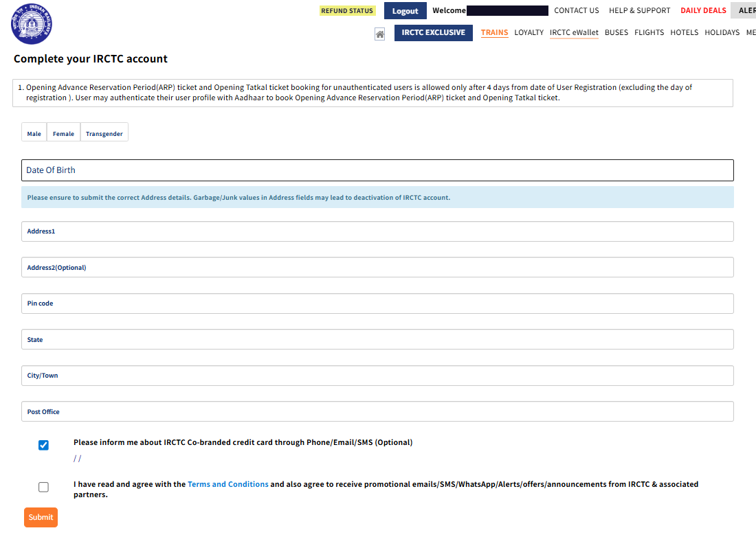The image size is (756, 537).
Task: Open the TRAINS menu
Action: click(494, 32)
